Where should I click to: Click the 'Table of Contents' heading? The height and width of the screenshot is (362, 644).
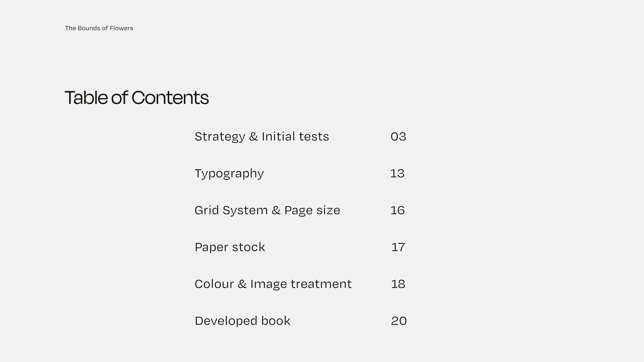(137, 97)
